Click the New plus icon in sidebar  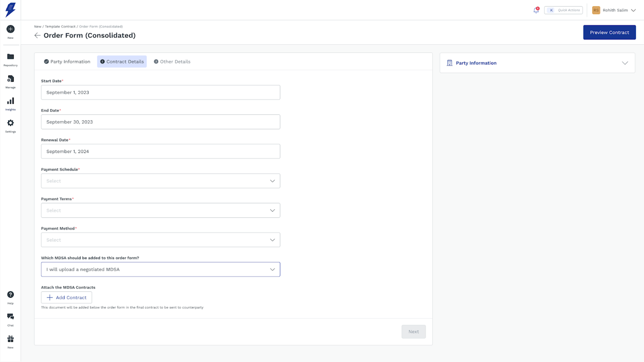point(10,29)
